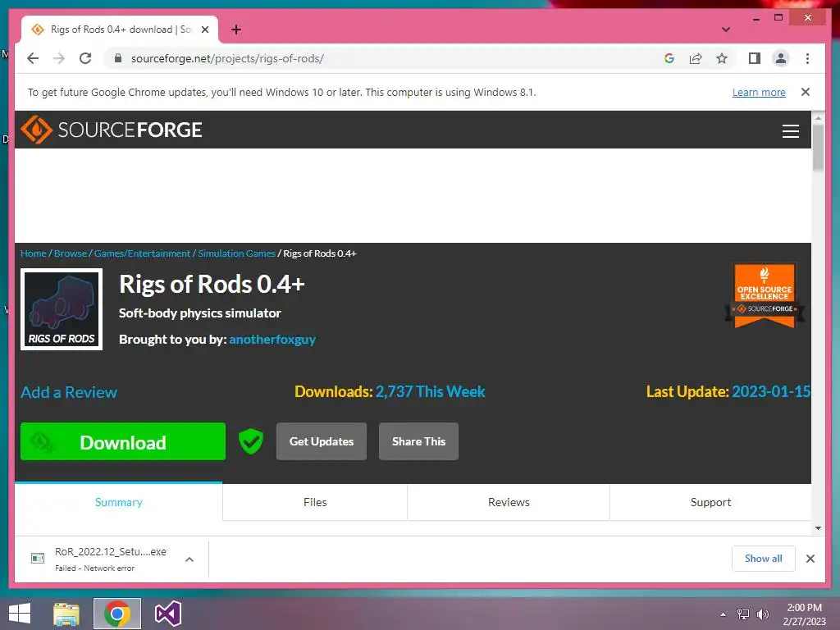Close the Rigs of Rods tab

(x=204, y=30)
